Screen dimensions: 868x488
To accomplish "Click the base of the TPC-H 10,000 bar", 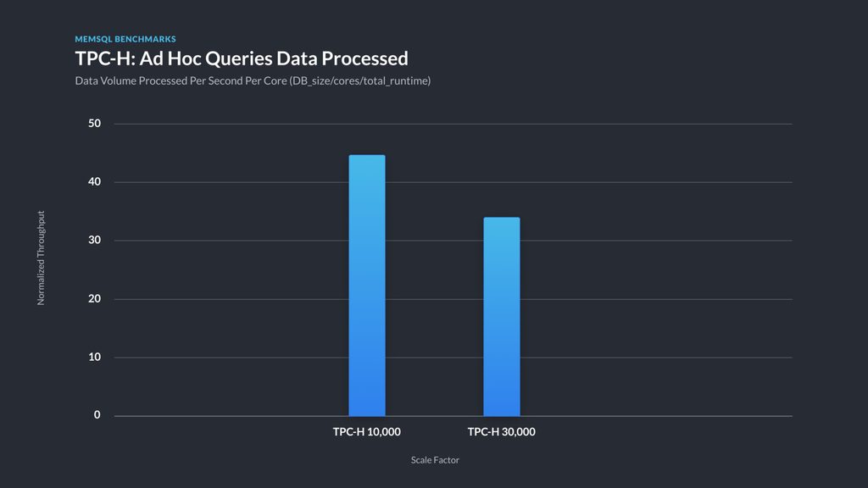I will (367, 413).
